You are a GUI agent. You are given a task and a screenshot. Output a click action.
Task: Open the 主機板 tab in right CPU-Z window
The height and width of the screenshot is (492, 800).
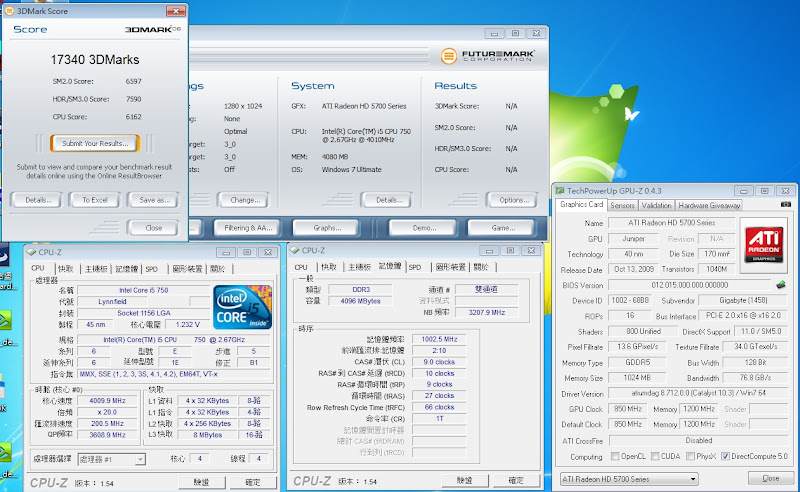(359, 267)
